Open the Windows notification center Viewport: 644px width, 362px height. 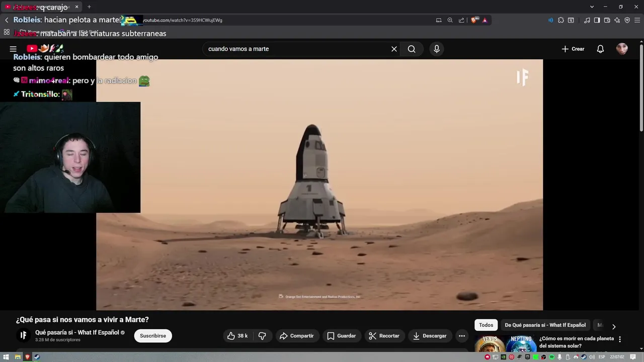[633, 357]
